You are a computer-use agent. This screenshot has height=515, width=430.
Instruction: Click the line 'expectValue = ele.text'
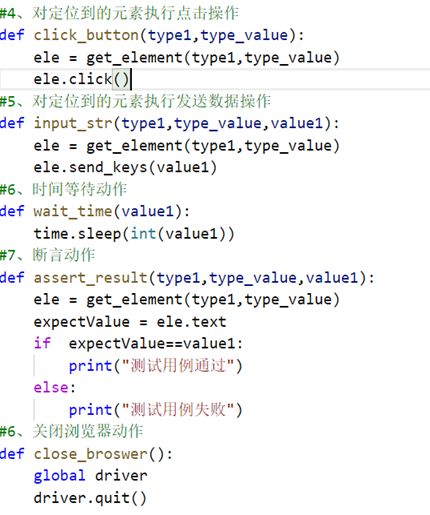click(x=130, y=322)
